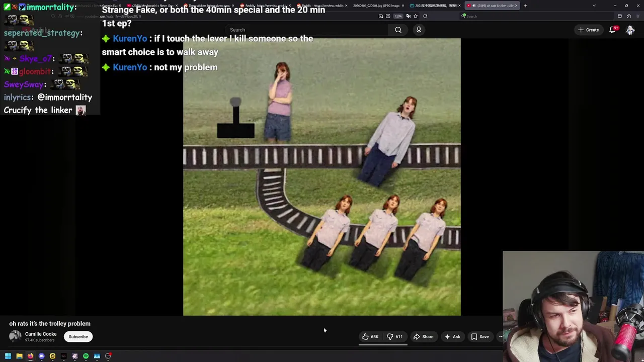Open the browser hamburger menu
This screenshot has height=362, width=644.
pos(638,16)
